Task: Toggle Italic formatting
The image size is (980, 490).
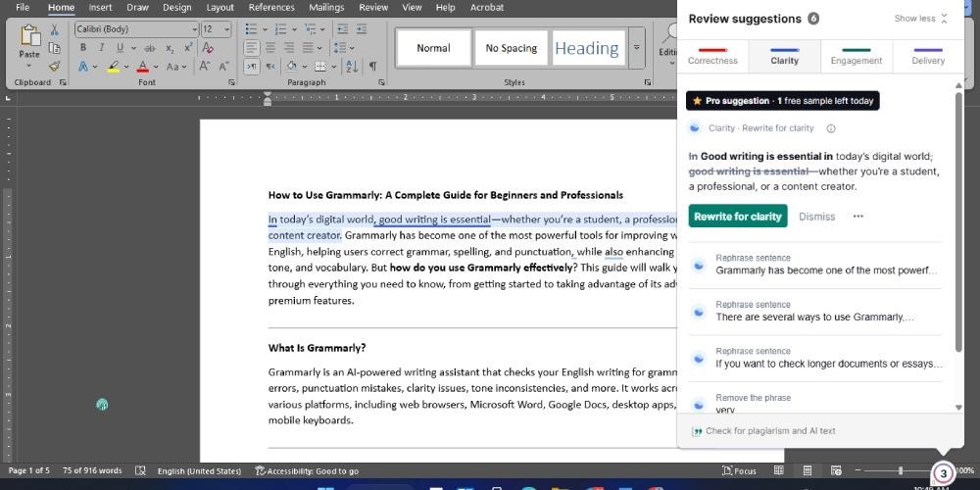Action: (101, 48)
